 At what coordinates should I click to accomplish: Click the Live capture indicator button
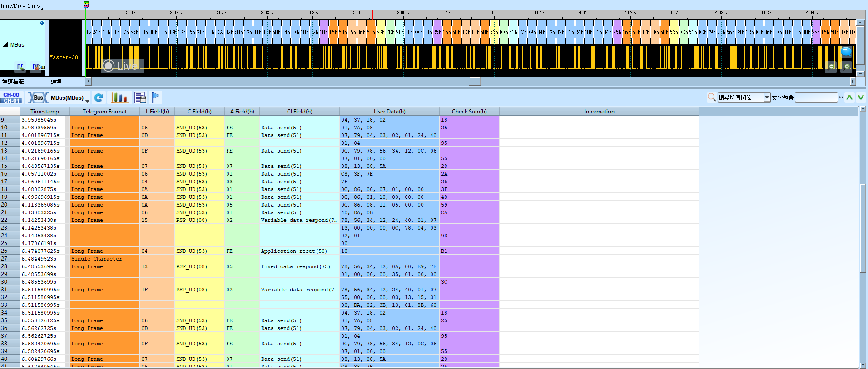[x=123, y=66]
